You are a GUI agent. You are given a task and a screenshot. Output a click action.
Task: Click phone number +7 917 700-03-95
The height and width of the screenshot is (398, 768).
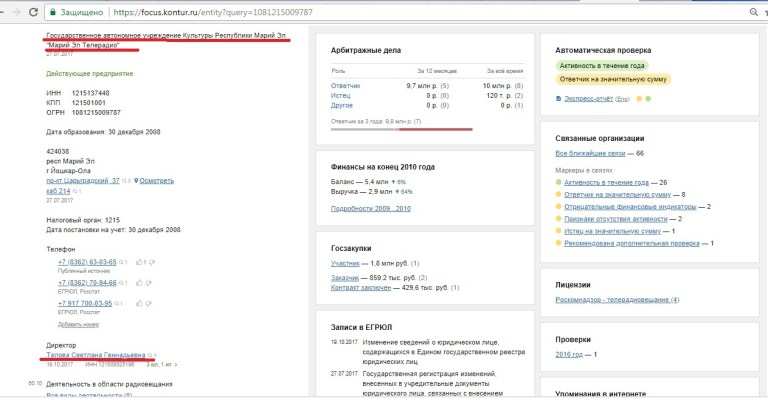click(85, 304)
